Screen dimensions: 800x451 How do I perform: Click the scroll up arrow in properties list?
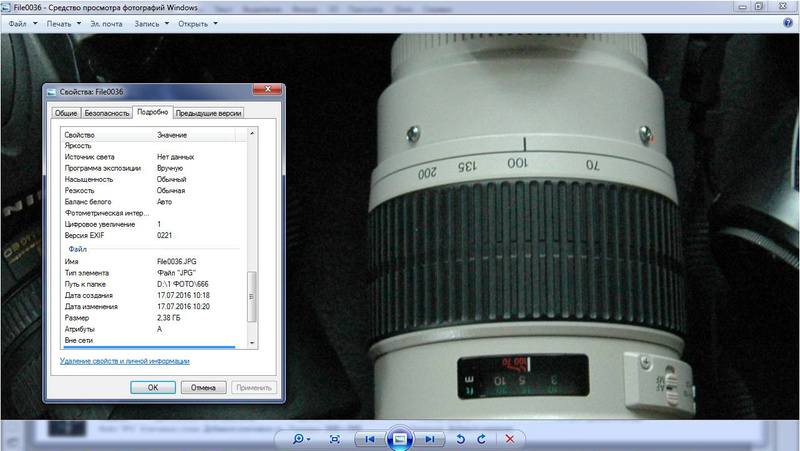(252, 133)
